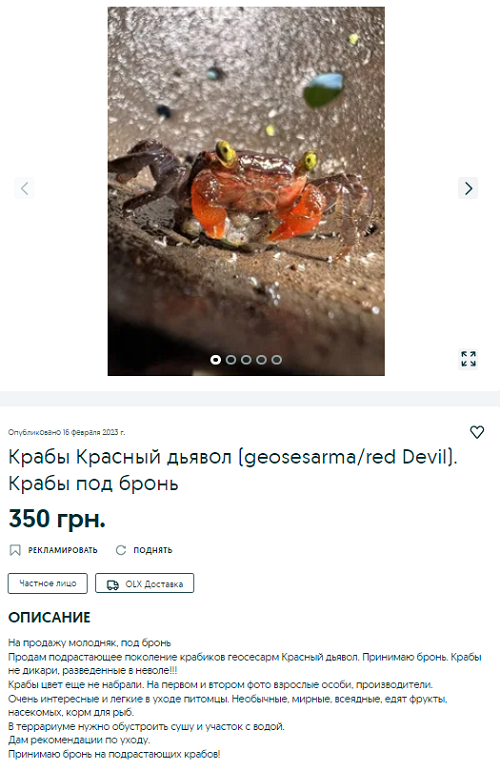Click the 350 грн. price
Image resolution: width=500 pixels, height=770 pixels.
(x=57, y=519)
